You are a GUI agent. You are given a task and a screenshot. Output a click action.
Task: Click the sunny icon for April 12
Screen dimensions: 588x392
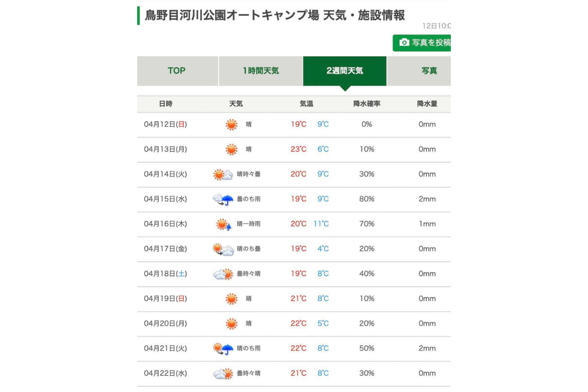pos(231,124)
